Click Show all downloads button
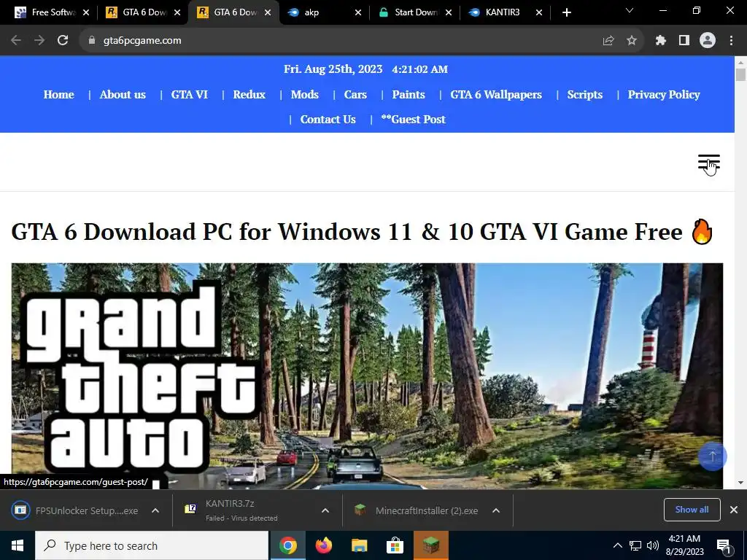Image resolution: width=747 pixels, height=560 pixels. click(692, 510)
